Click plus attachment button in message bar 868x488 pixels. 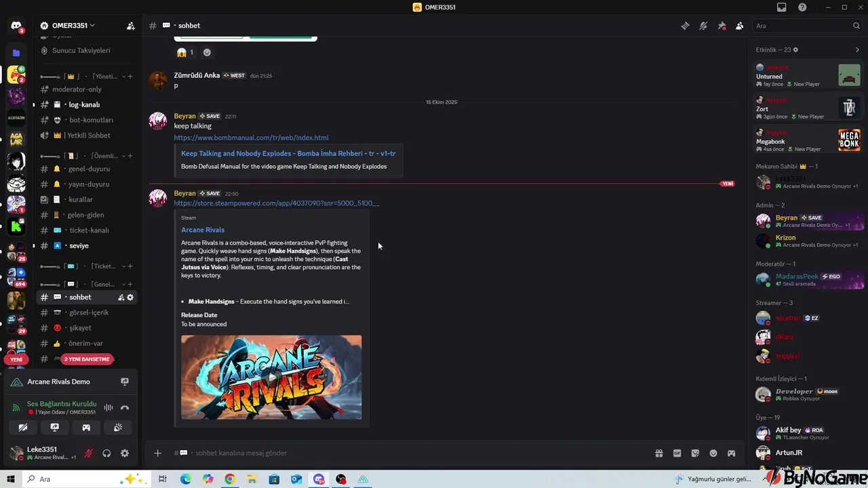pos(157,453)
